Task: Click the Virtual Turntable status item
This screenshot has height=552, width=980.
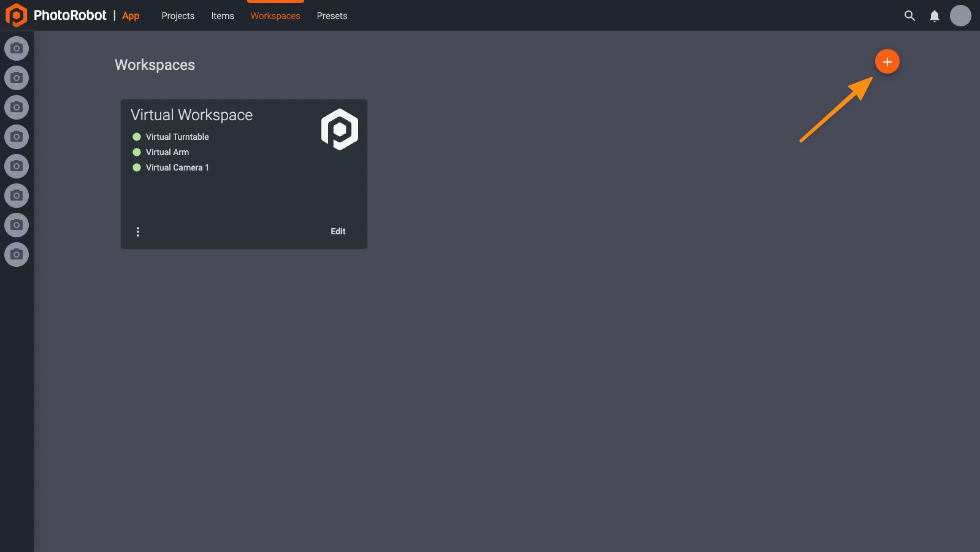Action: tap(177, 137)
